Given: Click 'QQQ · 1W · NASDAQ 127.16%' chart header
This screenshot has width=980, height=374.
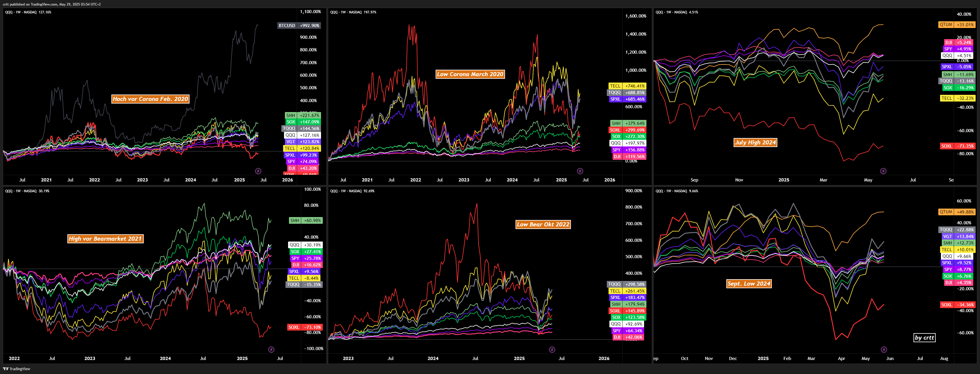Looking at the screenshot, I should pyautogui.click(x=28, y=12).
